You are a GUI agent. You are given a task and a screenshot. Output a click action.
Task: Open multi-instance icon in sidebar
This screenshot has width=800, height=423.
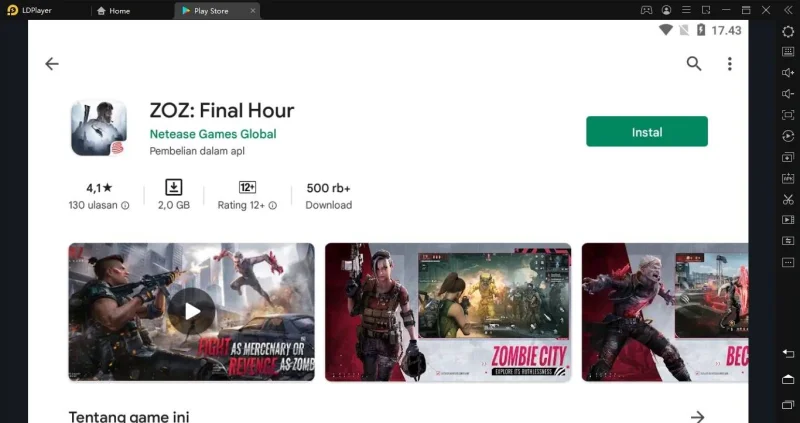[788, 157]
